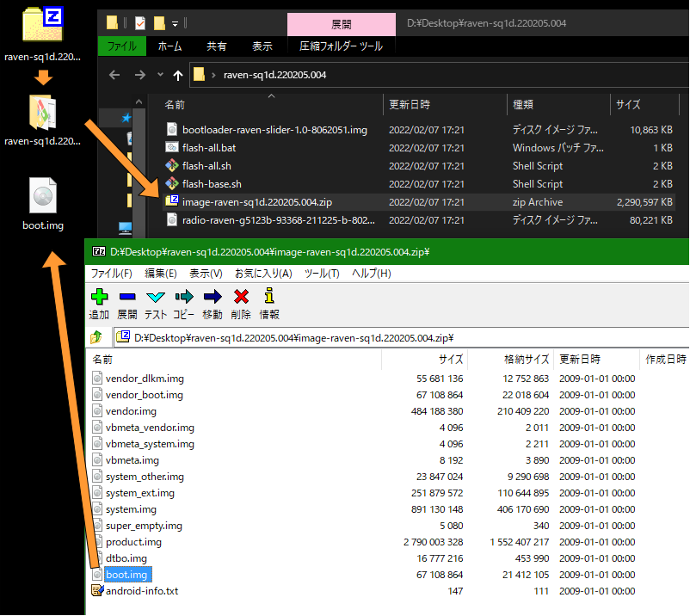The height and width of the screenshot is (616, 690).
Task: Open the ホーム tab in Explorer ribbon
Action: point(169,46)
